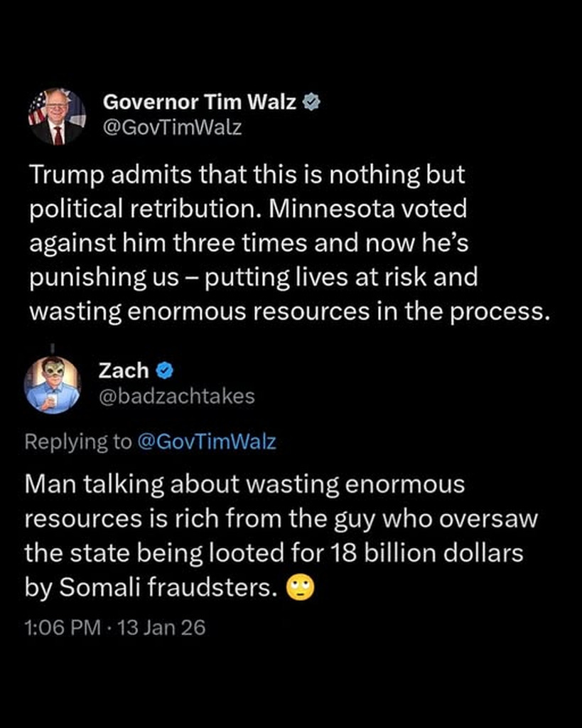The height and width of the screenshot is (728, 582).
Task: Open the @badzachtakes handle
Action: click(x=177, y=396)
